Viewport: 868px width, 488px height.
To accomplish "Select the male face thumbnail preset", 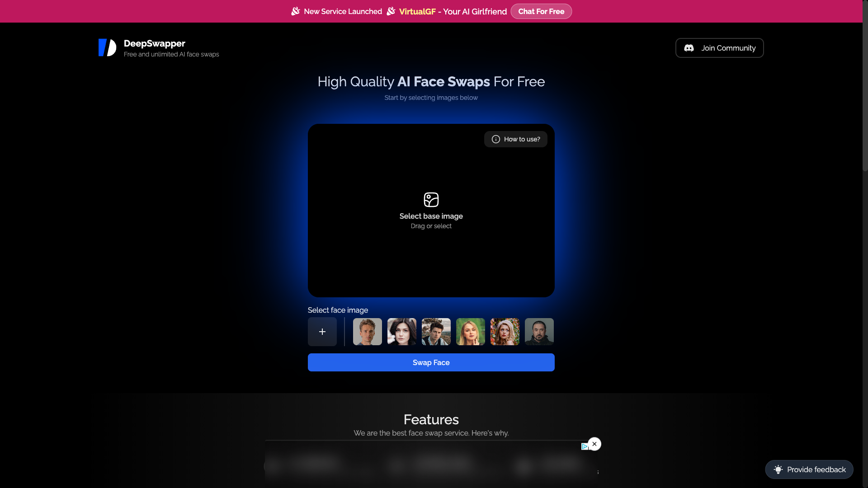I will tap(367, 331).
